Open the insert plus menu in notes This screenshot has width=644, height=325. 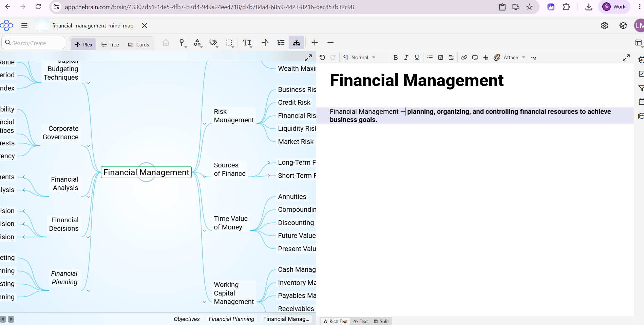point(486,58)
